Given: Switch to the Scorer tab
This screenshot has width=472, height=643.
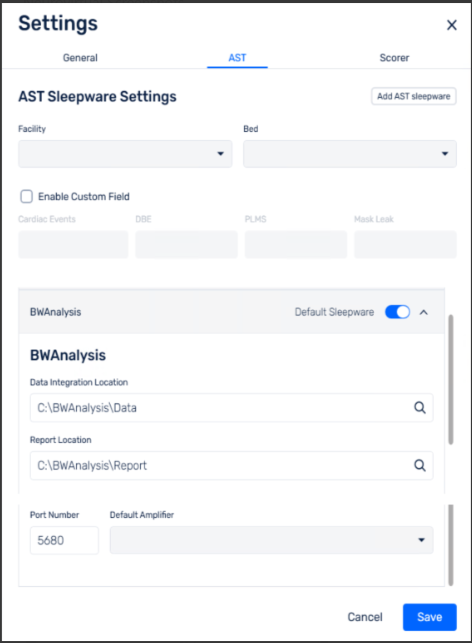Looking at the screenshot, I should tap(394, 58).
